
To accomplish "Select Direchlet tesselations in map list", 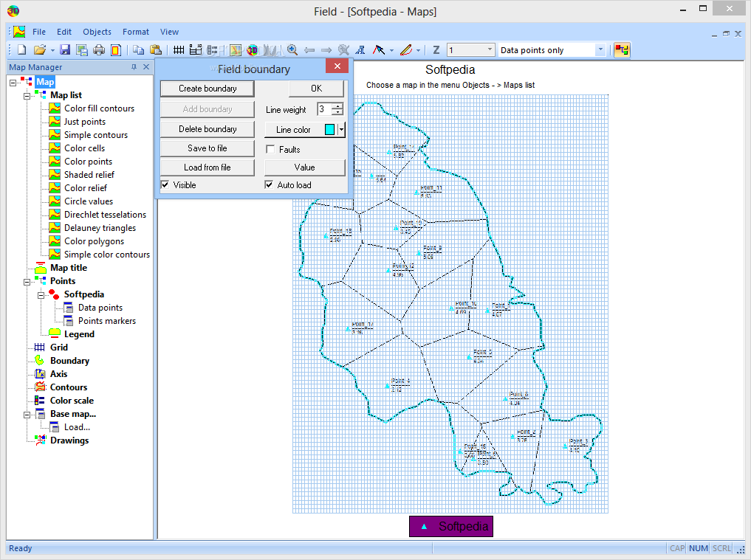I will (105, 215).
